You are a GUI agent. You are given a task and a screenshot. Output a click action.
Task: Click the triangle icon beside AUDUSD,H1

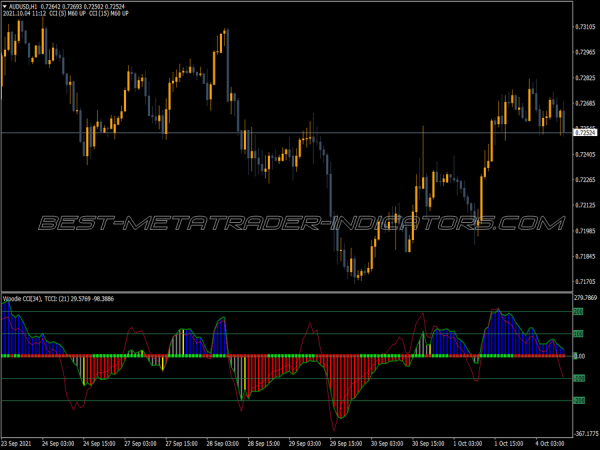pyautogui.click(x=5, y=6)
